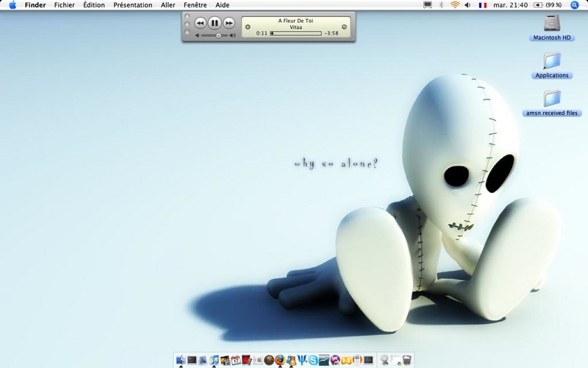Click the Finder icon in the Dock
Screen dimensions: 588x368
point(181,360)
